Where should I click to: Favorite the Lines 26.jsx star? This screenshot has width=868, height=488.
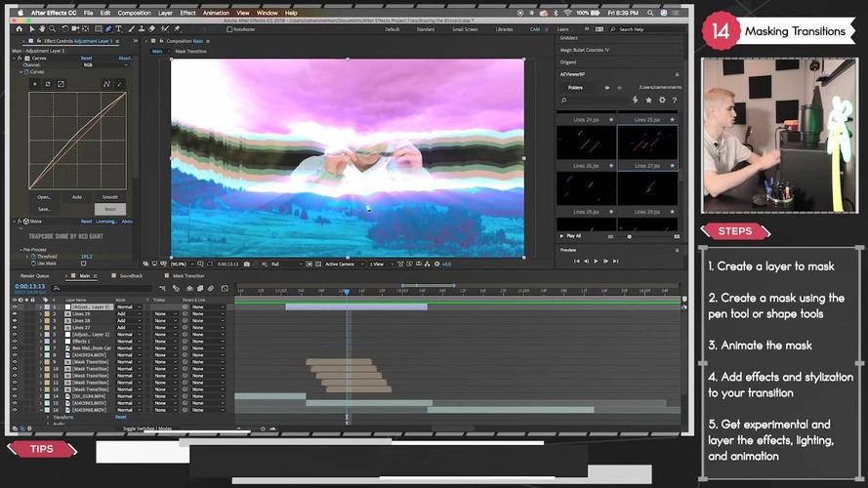(611, 166)
